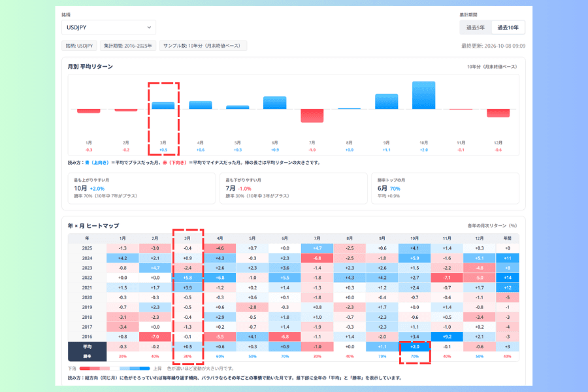588x392 pixels.
Task: Click the 2024 December cell +5.1
Action: click(480, 258)
